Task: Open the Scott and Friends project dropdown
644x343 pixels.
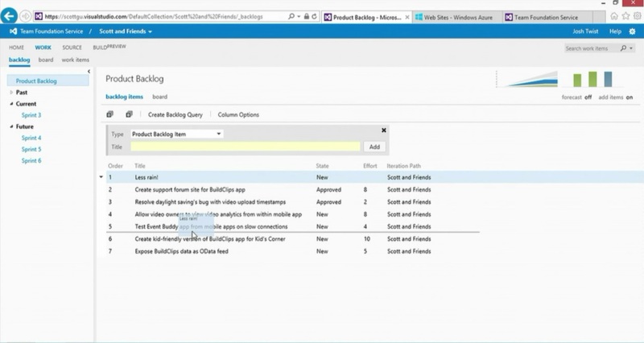Action: pos(126,31)
